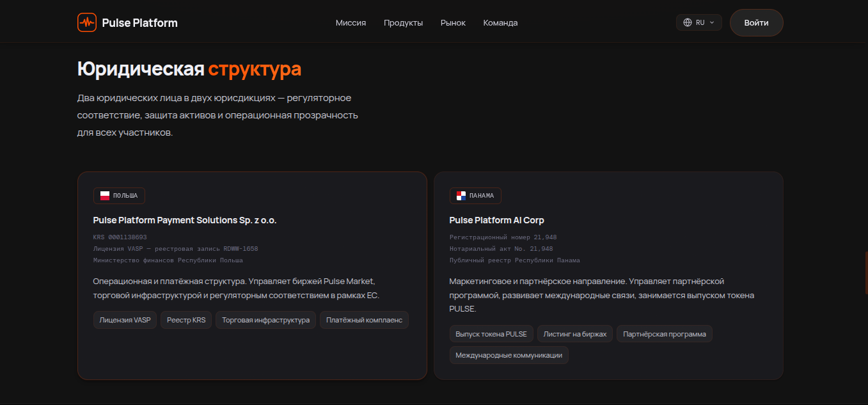Click the Panama card description paragraph
Screen dimensions: 868x405
point(602,296)
